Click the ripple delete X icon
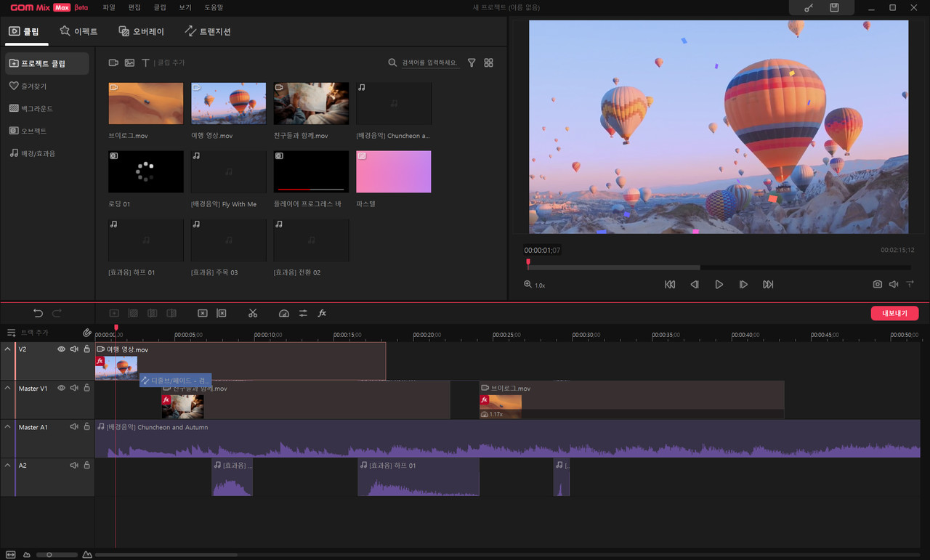This screenshot has height=560, width=930. click(x=222, y=313)
